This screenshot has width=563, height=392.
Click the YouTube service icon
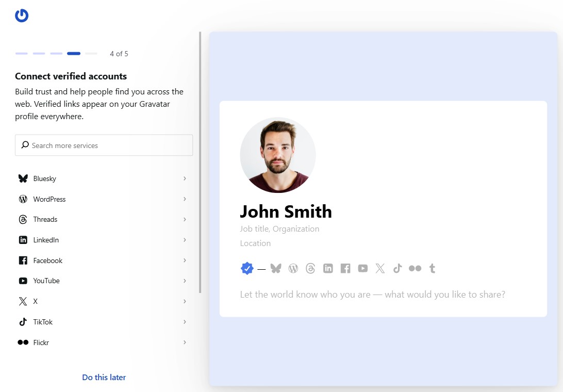[23, 281]
